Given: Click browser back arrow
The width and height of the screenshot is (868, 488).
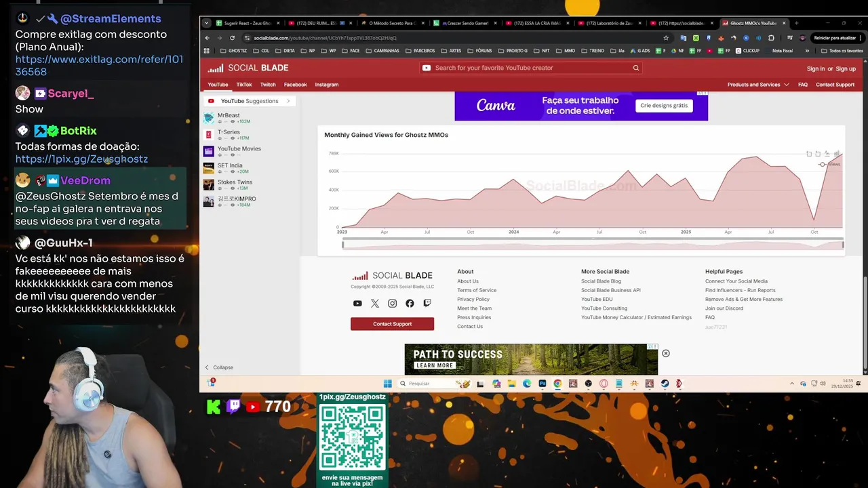Looking at the screenshot, I should (208, 38).
